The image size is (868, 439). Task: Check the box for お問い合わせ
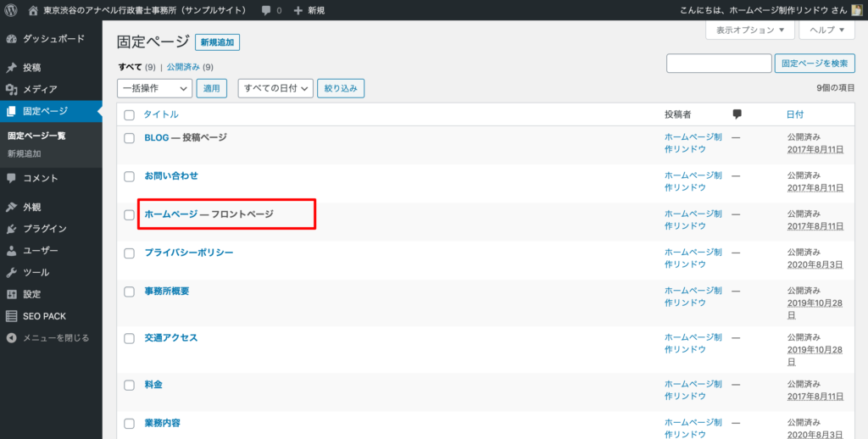click(129, 176)
